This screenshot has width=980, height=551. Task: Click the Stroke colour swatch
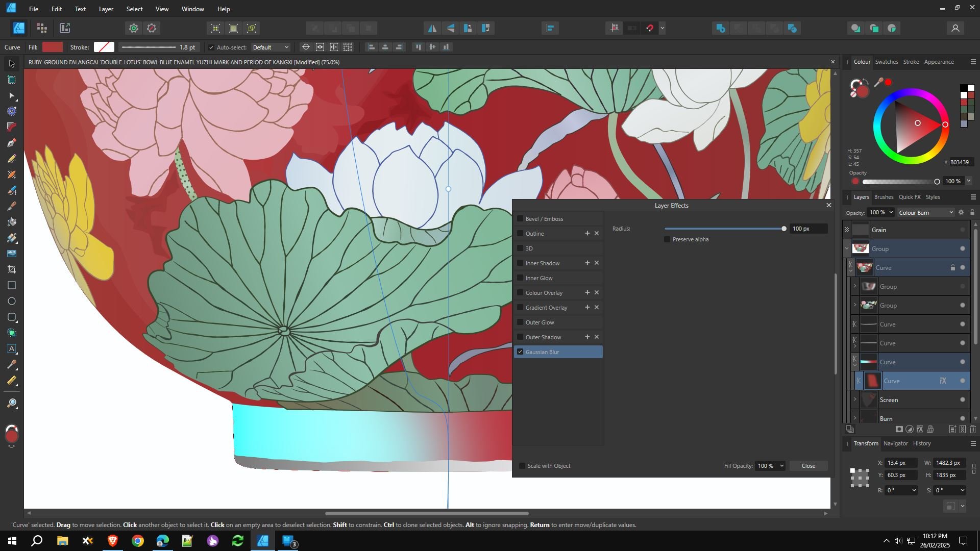click(104, 47)
